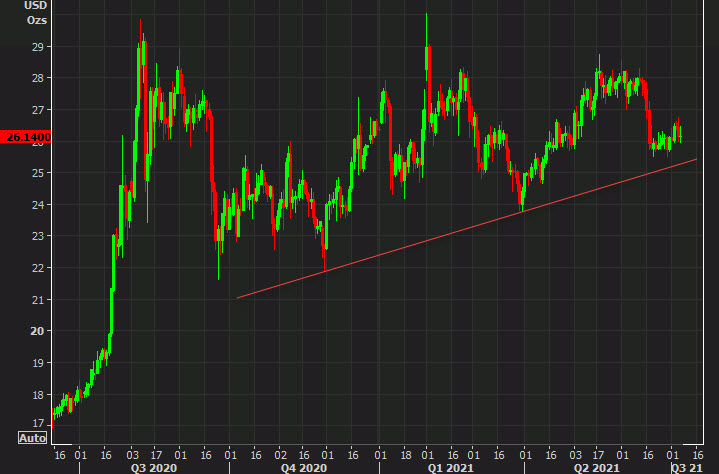The image size is (719, 474).
Task: Click the 17 price level on axis
Action: coord(39,426)
